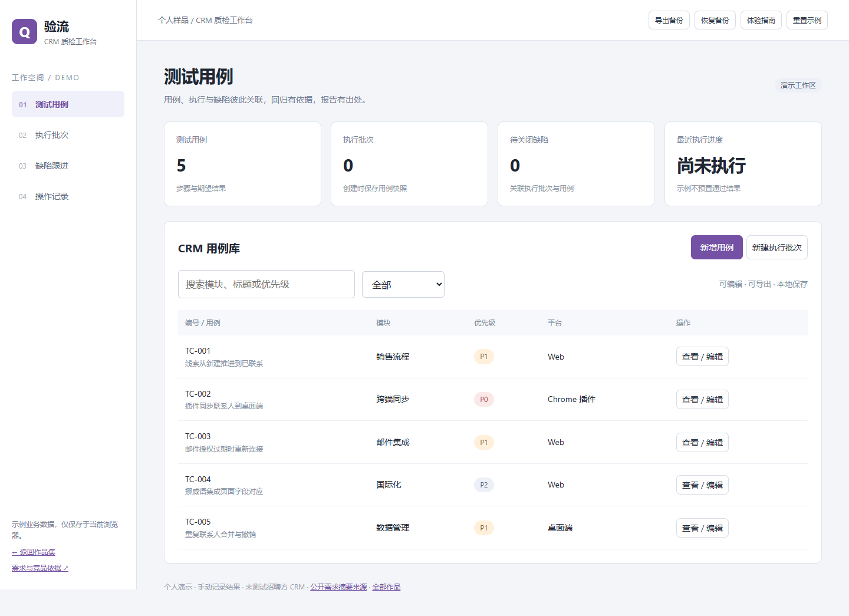Viewport: 849px width, 616px height.
Task: Click the purple Q logo icon
Action: coord(24,32)
